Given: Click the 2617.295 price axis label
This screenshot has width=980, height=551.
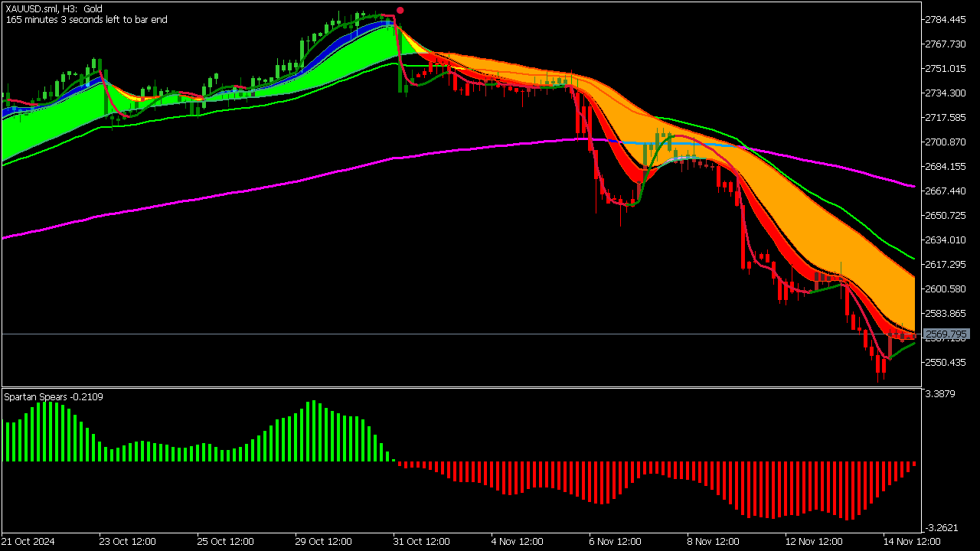Looking at the screenshot, I should point(946,264).
